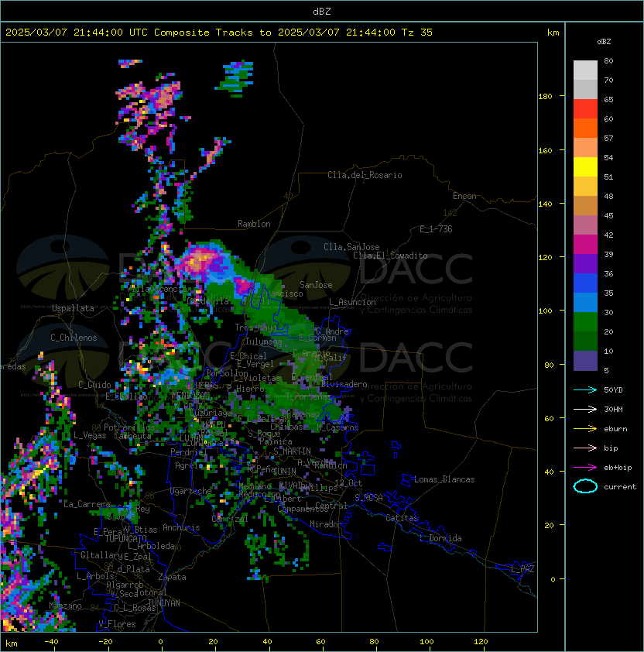This screenshot has width=644, height=652.
Task: Click the Tres_Mayo place label
Action: pos(255,328)
